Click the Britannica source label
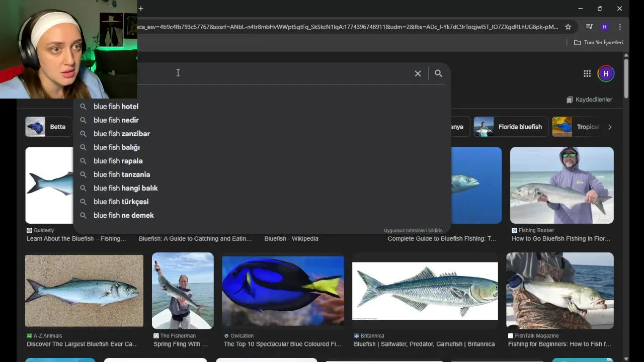Screen dimensions: 644x362 point(369,336)
